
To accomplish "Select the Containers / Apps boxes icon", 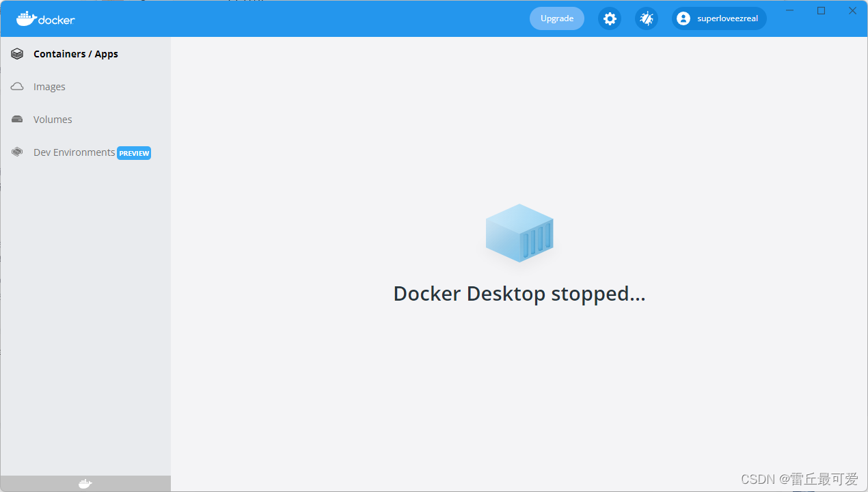I will (16, 53).
